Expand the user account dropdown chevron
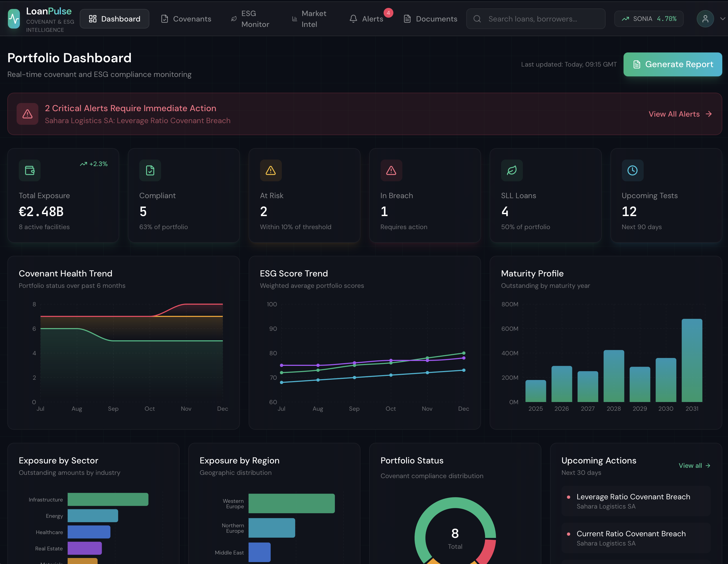 [x=722, y=19]
